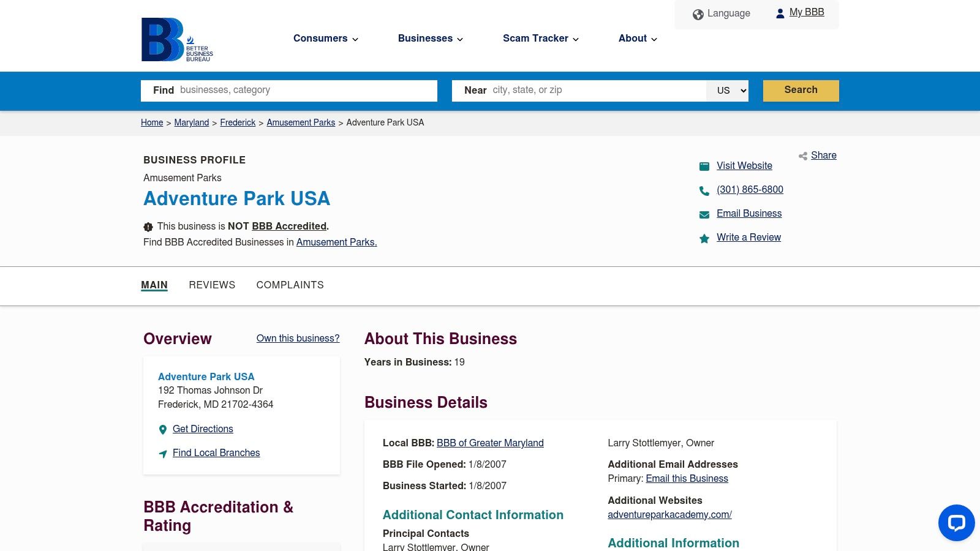This screenshot has width=980, height=551.
Task: Click the Better Business Bureau logo
Action: pos(177,40)
